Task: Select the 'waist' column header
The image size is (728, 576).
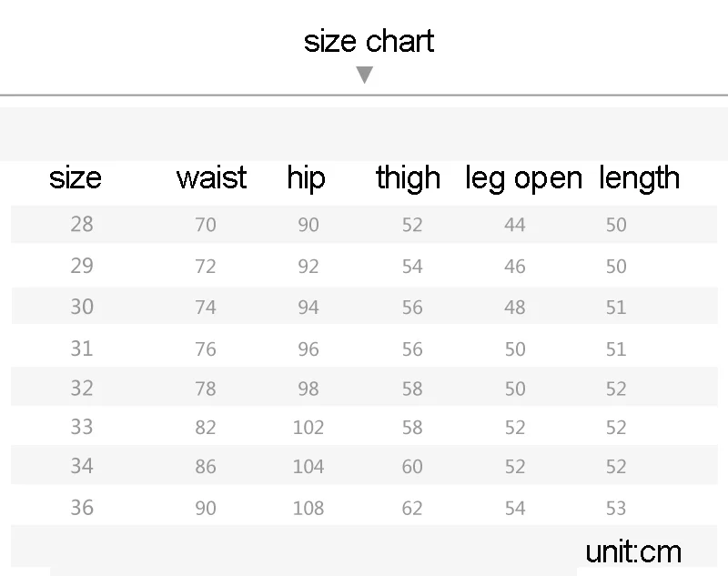Action: [x=211, y=177]
